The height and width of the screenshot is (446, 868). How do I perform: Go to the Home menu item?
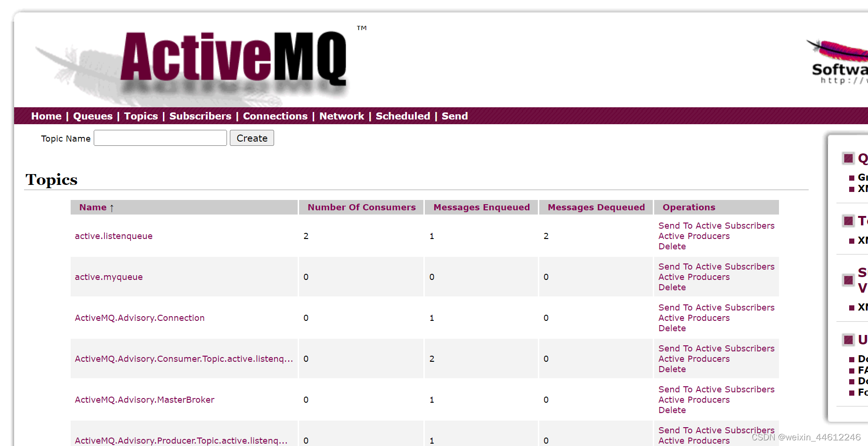tap(46, 116)
